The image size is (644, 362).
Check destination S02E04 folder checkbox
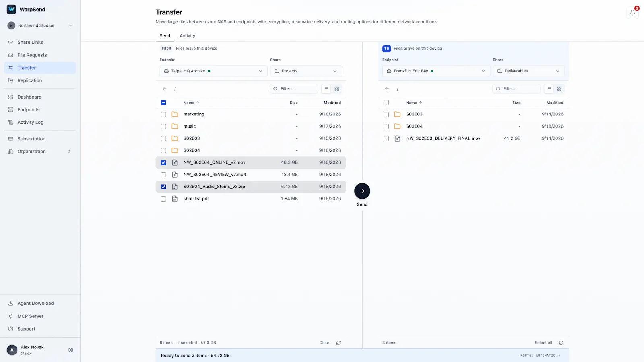click(386, 126)
